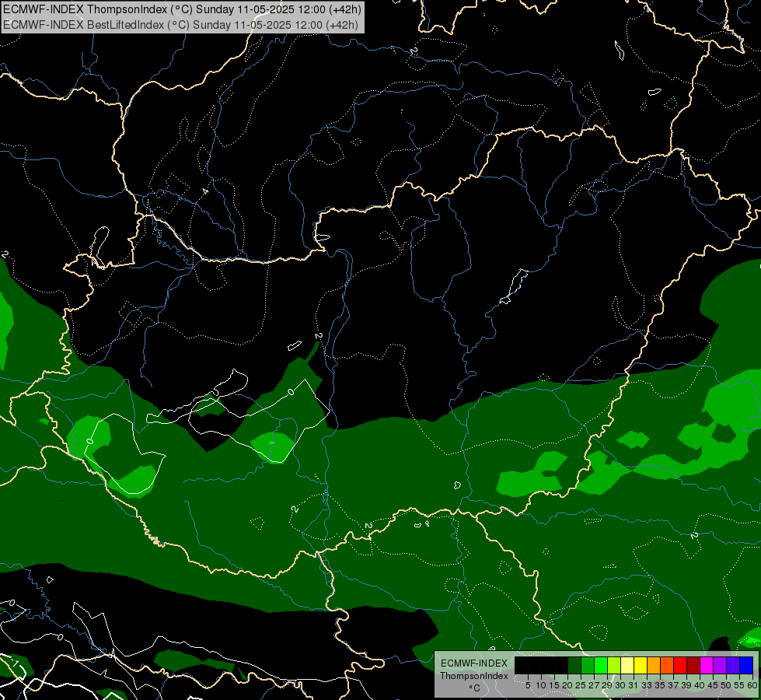Click the legend scale value 60
Image resolution: width=761 pixels, height=700 pixels.
(x=752, y=685)
